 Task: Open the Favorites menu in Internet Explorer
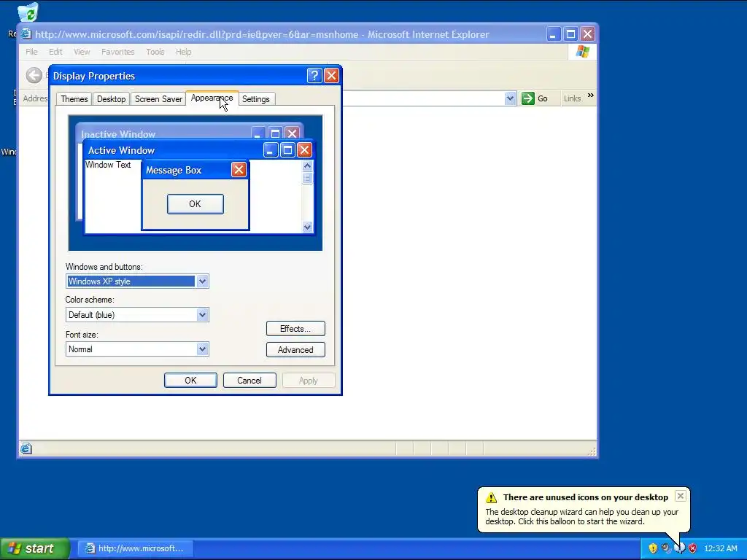117,52
